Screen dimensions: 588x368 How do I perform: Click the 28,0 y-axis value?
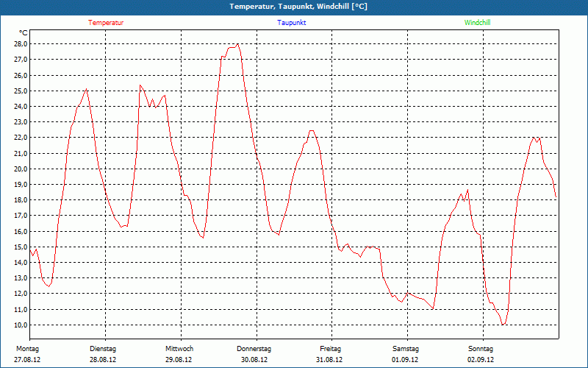click(x=21, y=44)
